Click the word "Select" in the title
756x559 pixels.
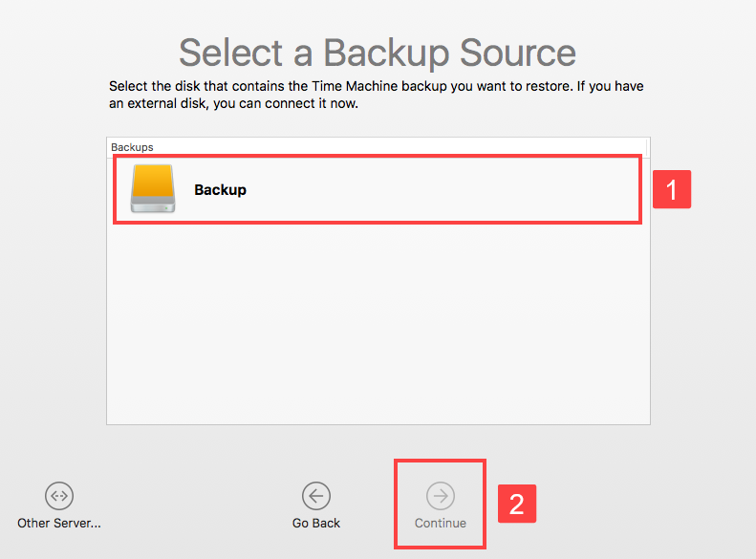tap(227, 51)
